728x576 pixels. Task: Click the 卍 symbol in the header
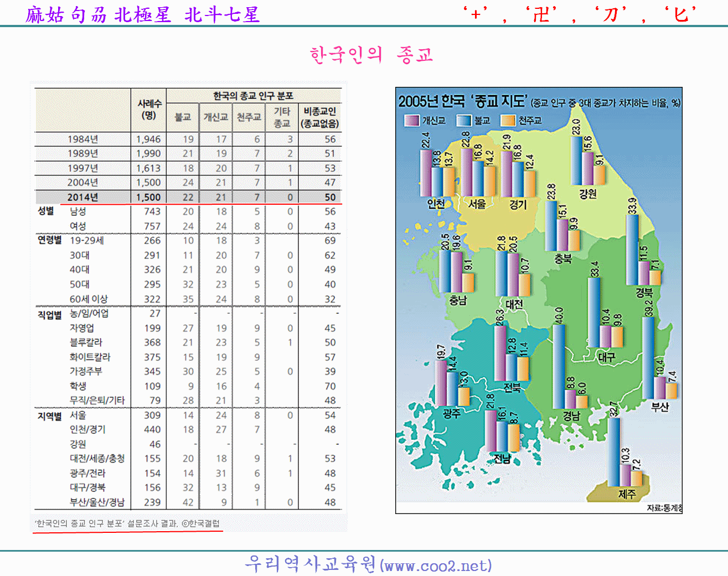[541, 14]
